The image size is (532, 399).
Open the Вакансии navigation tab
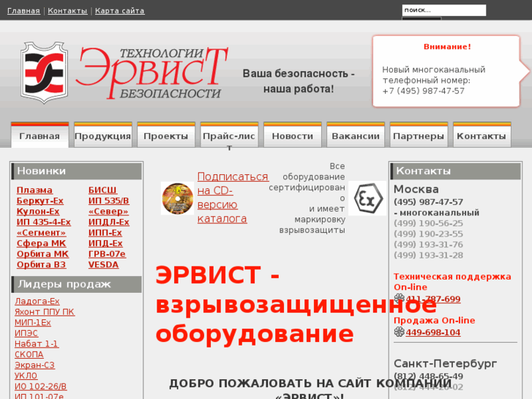coord(356,135)
